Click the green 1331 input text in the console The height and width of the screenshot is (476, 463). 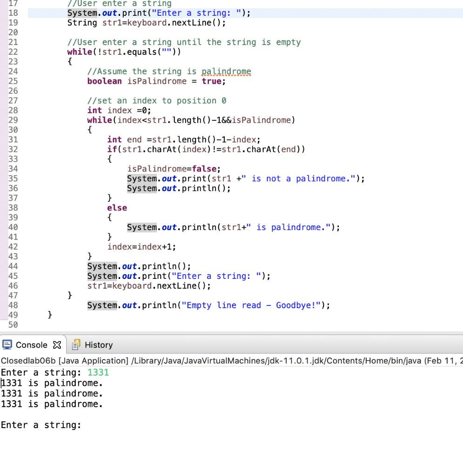tap(98, 372)
